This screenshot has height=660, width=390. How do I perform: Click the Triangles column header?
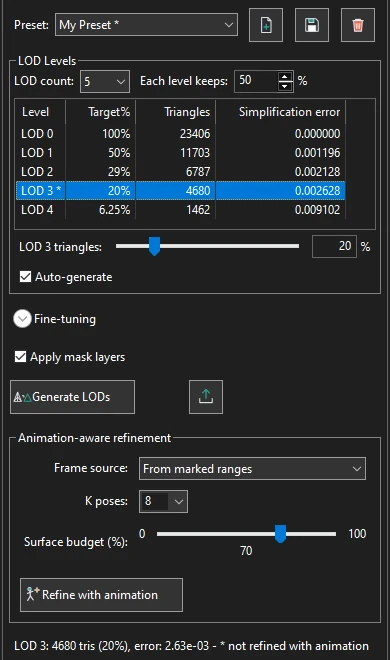[175, 112]
